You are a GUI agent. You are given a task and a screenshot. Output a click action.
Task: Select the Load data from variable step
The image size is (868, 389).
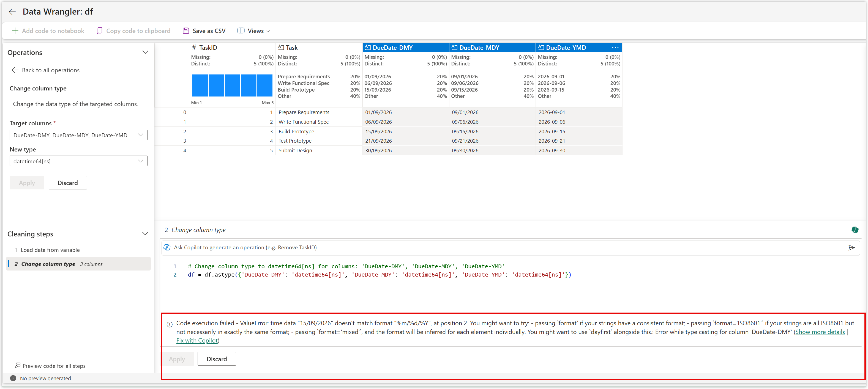point(78,250)
